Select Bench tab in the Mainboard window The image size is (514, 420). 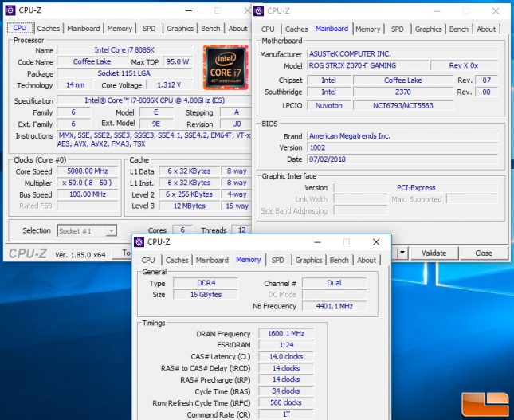click(458, 29)
